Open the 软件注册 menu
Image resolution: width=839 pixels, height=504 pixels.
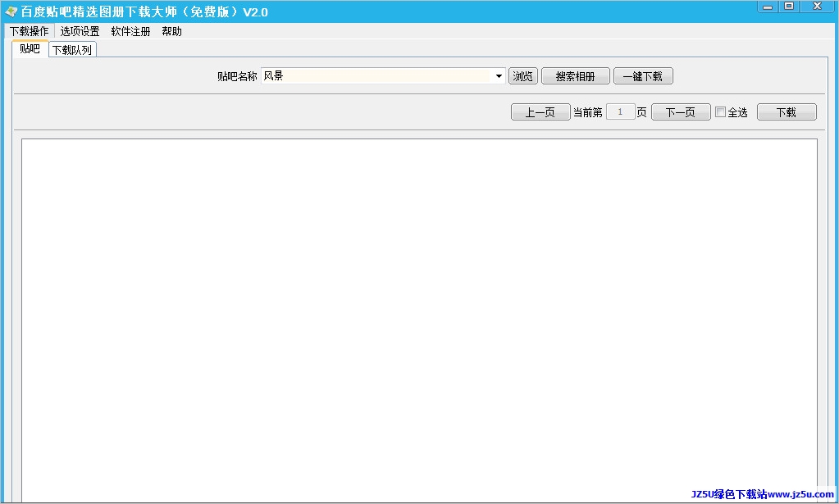(130, 31)
